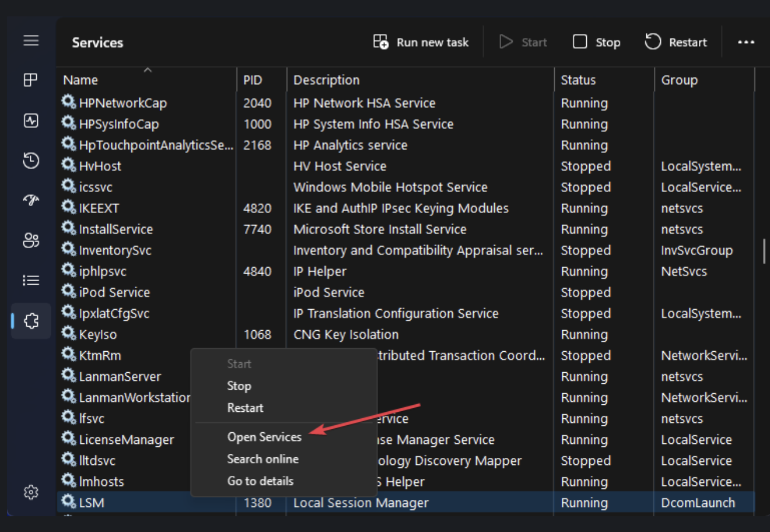Open Task Manager settings gear
This screenshot has width=770, height=532.
(31, 492)
